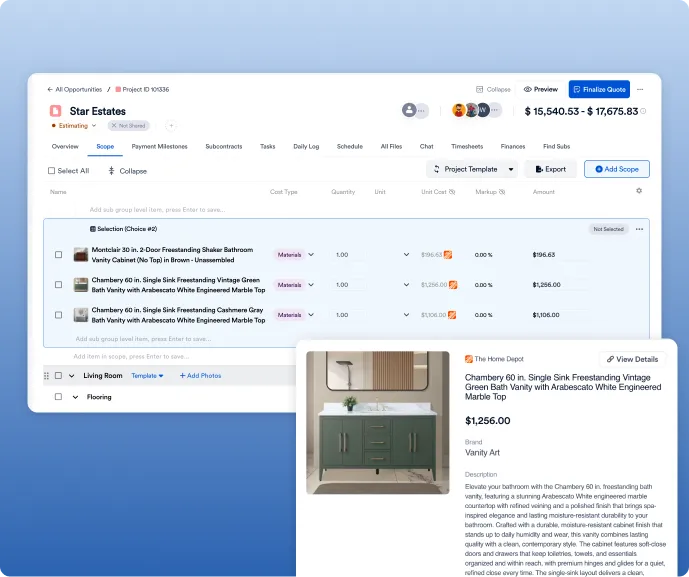Click the Star Estates project icon
This screenshot has height=577, width=689.
pos(55,111)
